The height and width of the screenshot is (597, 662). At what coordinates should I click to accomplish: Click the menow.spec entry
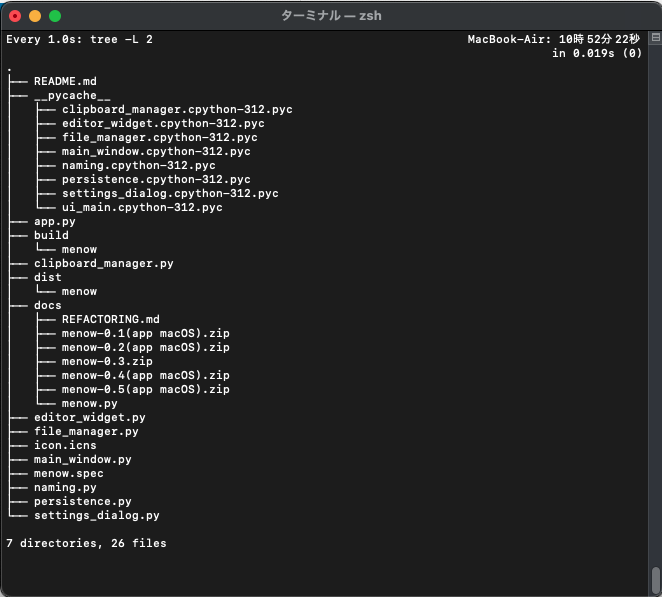pos(68,473)
